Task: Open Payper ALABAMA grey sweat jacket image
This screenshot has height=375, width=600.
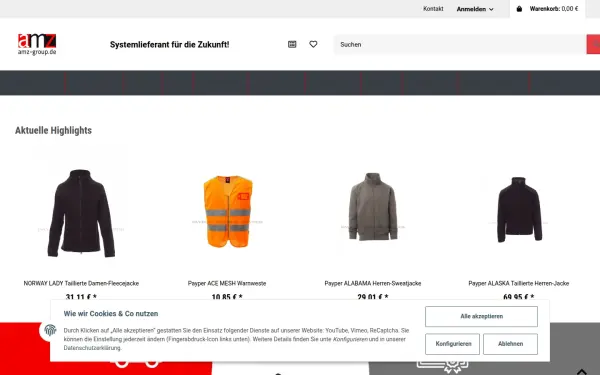Action: click(373, 207)
